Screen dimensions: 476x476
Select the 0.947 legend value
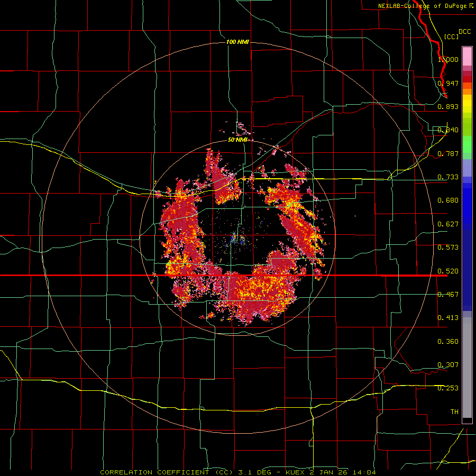click(448, 83)
